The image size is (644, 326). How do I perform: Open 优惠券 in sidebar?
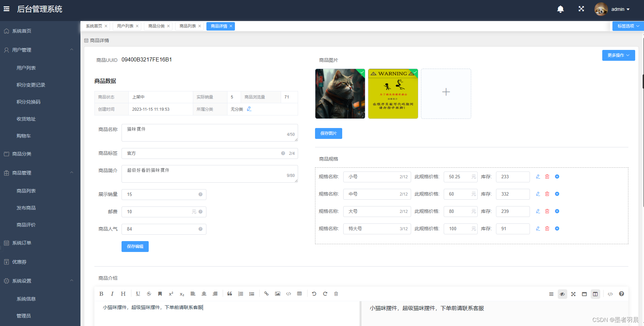click(19, 262)
